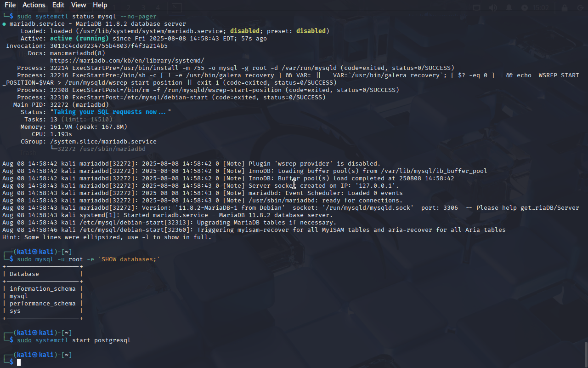Click CGroup path /system.slice/mariadb.service
This screenshot has width=588, height=368.
tap(103, 142)
